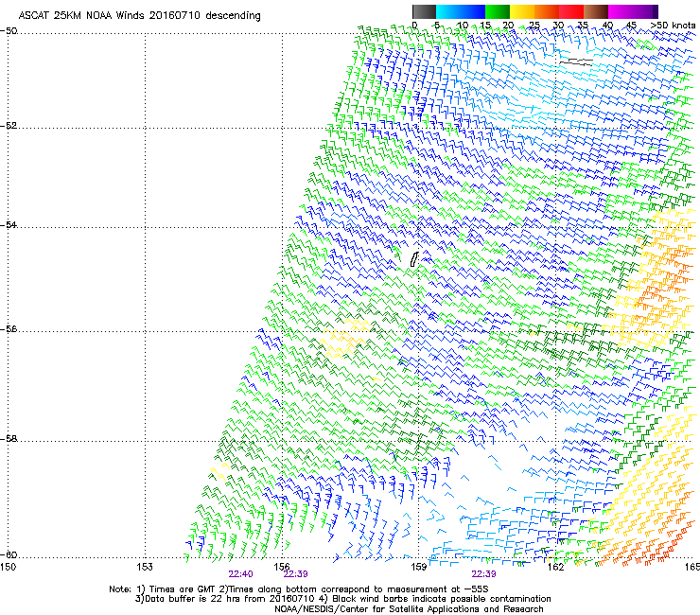
Task: Click the chart title "ASCAT 25KM NOAA Winds 20160710 descending"
Action: coord(139,15)
